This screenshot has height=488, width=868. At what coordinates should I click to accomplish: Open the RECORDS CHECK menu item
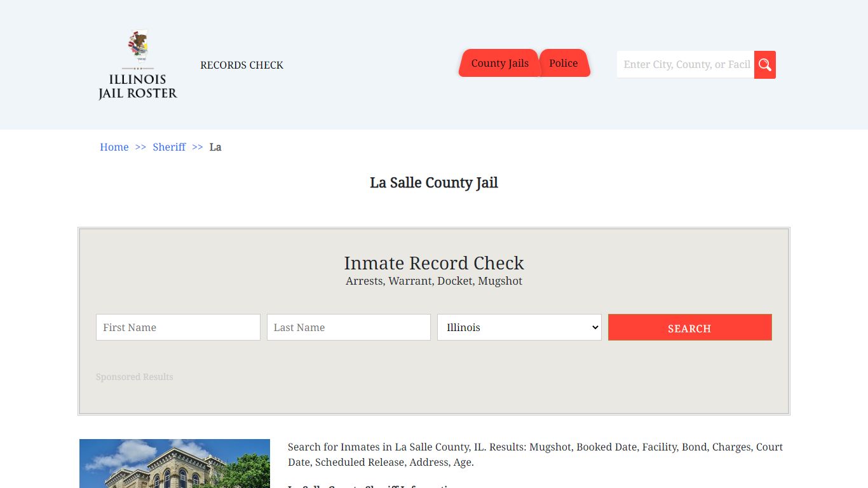pyautogui.click(x=241, y=65)
